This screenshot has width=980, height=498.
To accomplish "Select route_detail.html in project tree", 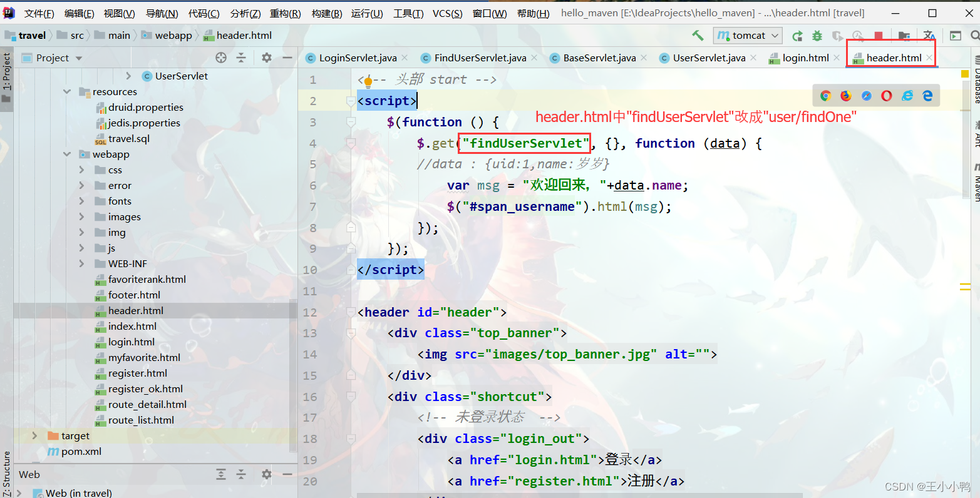I will (147, 404).
